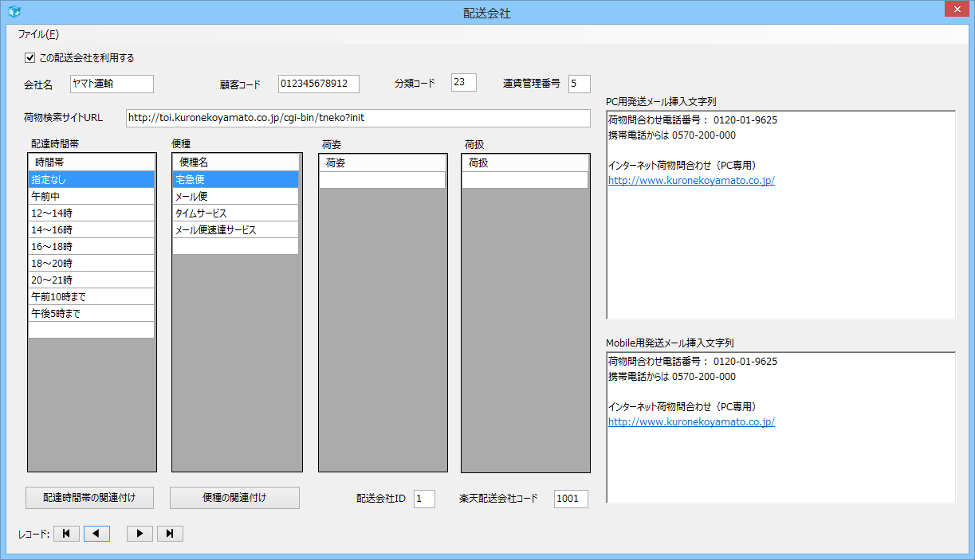
Task: Click the 配送会社ID field
Action: (424, 499)
